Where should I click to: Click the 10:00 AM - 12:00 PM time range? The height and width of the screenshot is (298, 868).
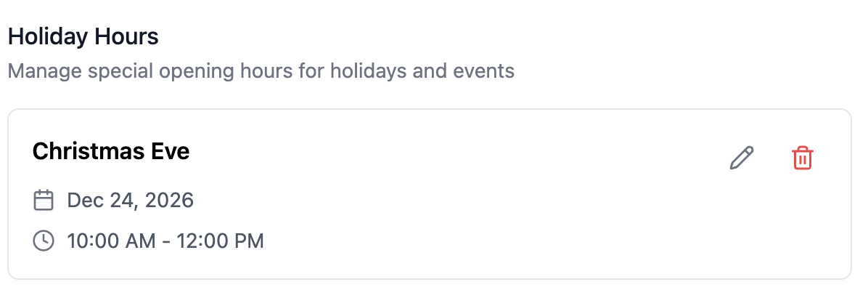[165, 240]
